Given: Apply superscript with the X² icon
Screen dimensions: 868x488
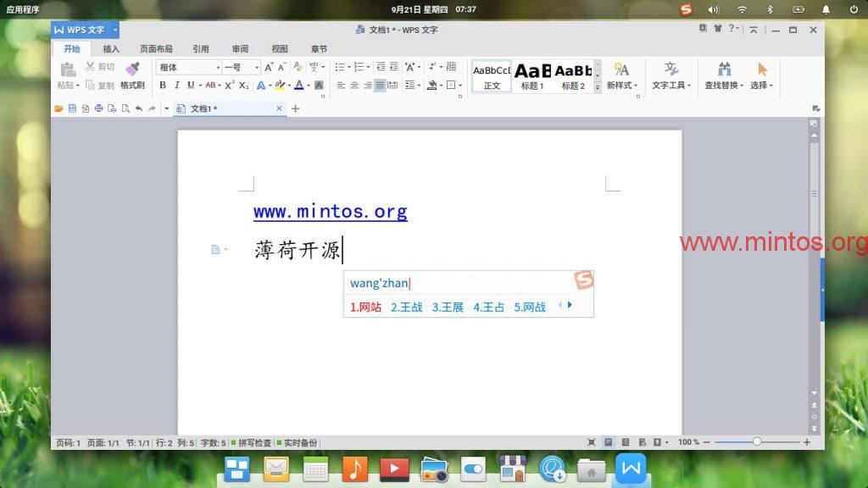Looking at the screenshot, I should [229, 85].
